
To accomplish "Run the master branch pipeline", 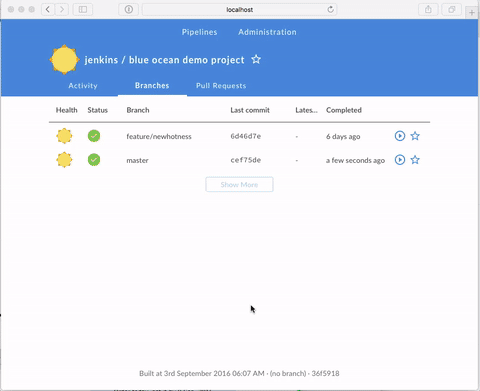I will pyautogui.click(x=400, y=160).
